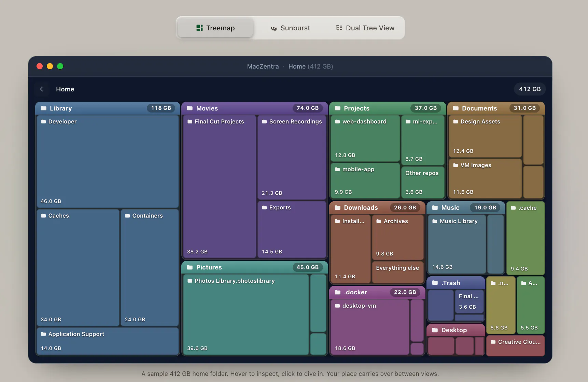Open the Dual Tree View tab

click(x=365, y=28)
